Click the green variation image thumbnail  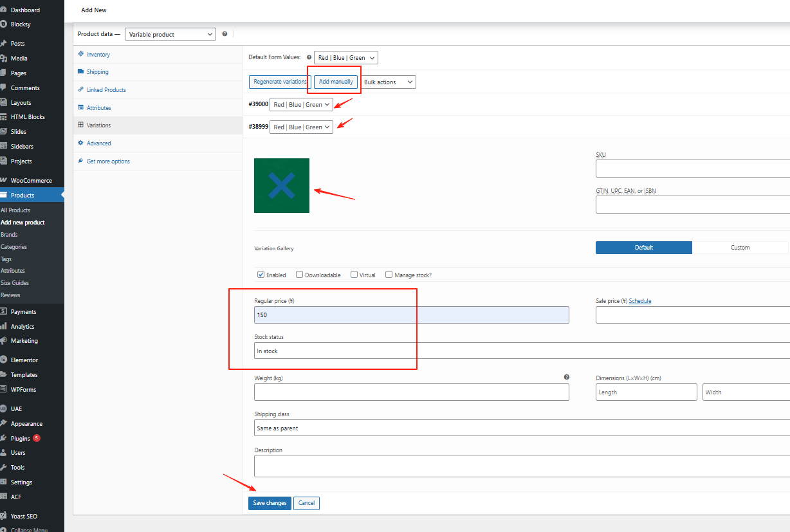click(x=281, y=185)
